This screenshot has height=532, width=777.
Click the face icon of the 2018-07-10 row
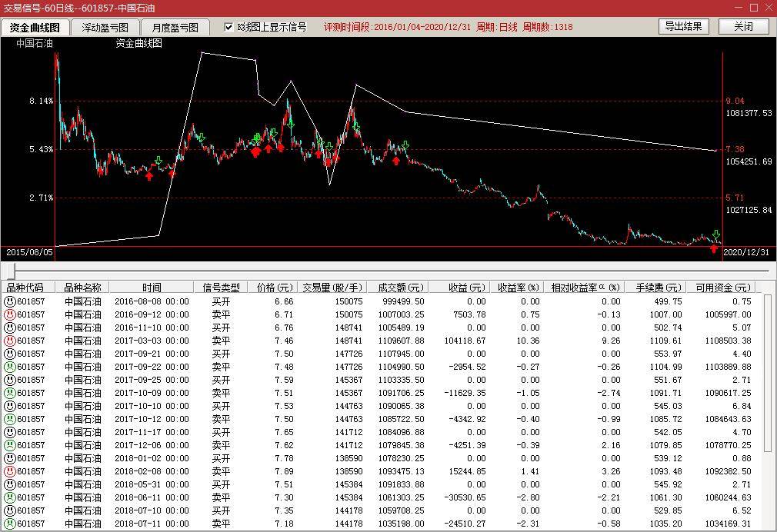coord(9,510)
